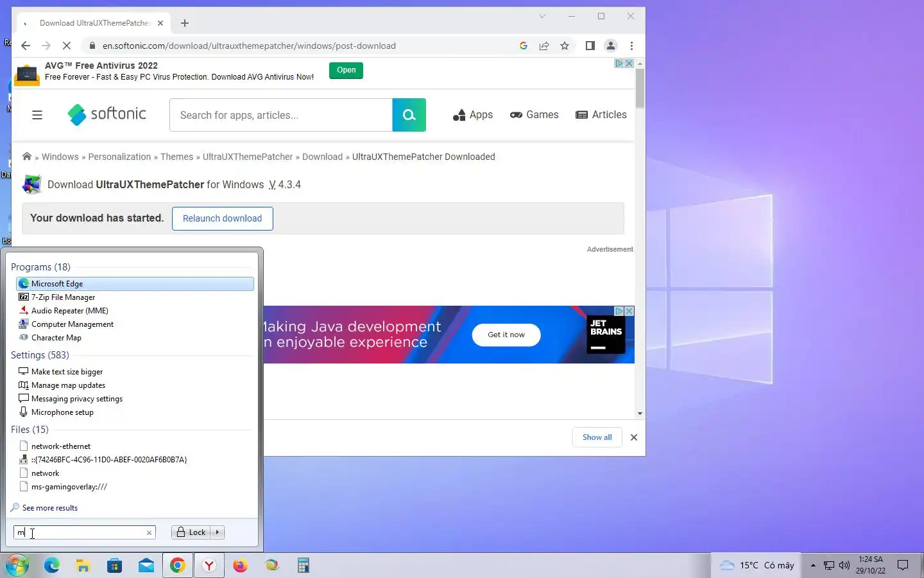The height and width of the screenshot is (578, 924).
Task: Open the Chrome profile avatar
Action: click(x=611, y=46)
